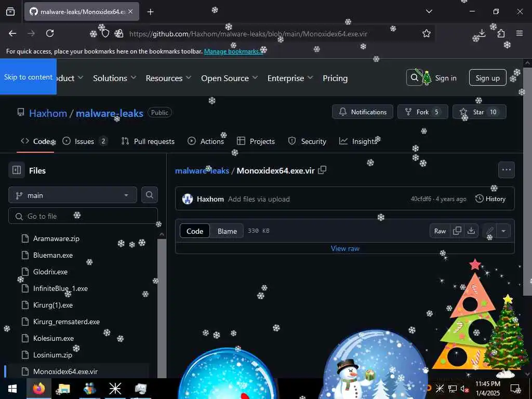The width and height of the screenshot is (532, 399).
Task: Download the raw file icon
Action: click(x=471, y=231)
